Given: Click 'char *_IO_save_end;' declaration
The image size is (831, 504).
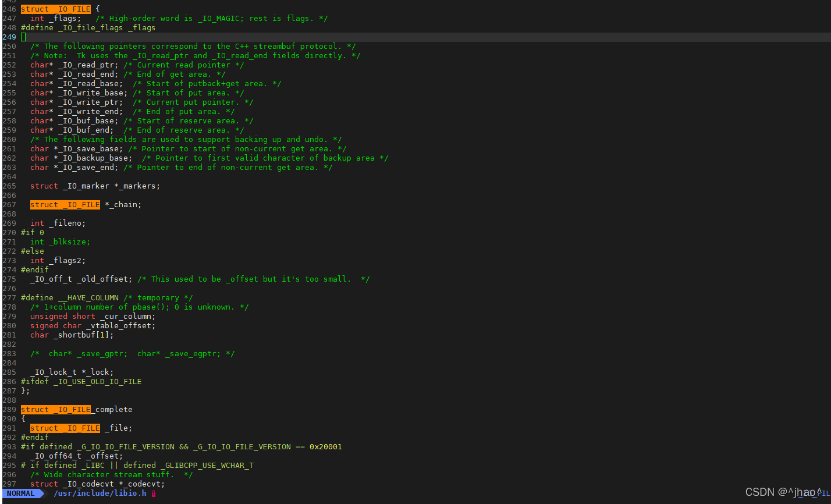Looking at the screenshot, I should (x=74, y=168).
